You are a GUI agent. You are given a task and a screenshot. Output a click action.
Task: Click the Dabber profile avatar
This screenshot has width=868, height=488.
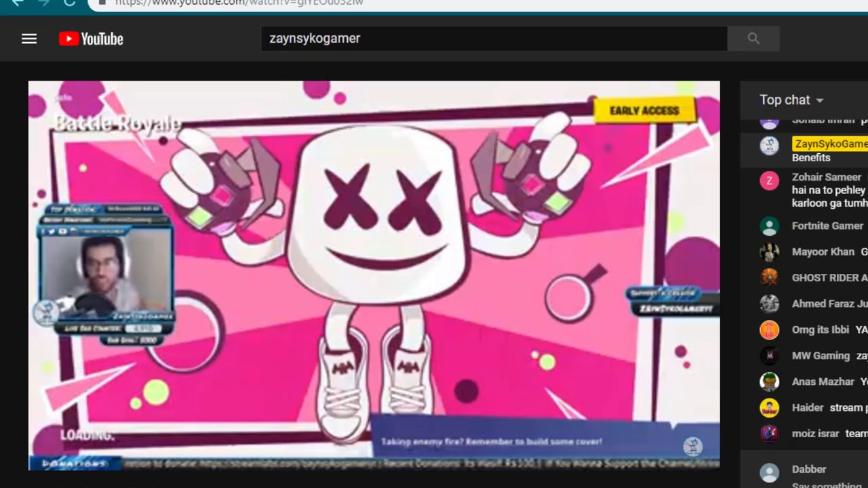[769, 473]
